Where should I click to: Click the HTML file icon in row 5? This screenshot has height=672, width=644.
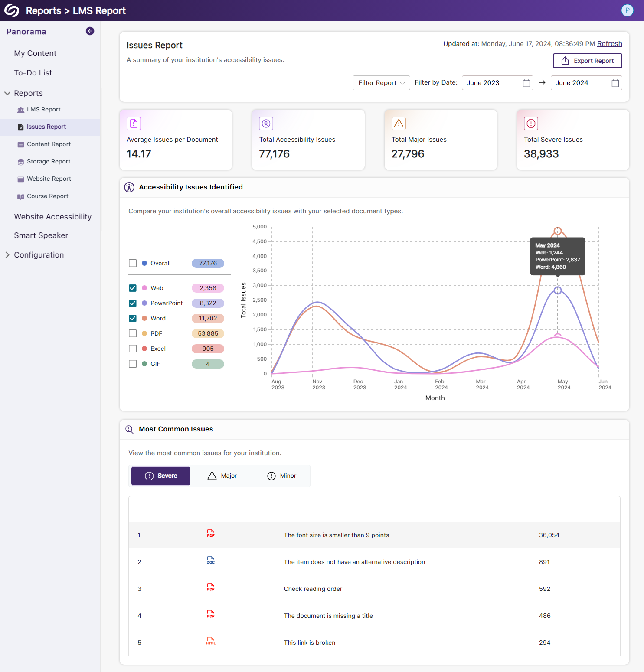(211, 641)
